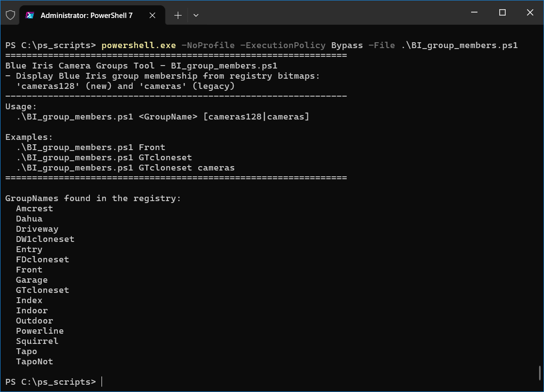This screenshot has width=544, height=392.
Task: Maximize the terminal window
Action: click(x=502, y=13)
